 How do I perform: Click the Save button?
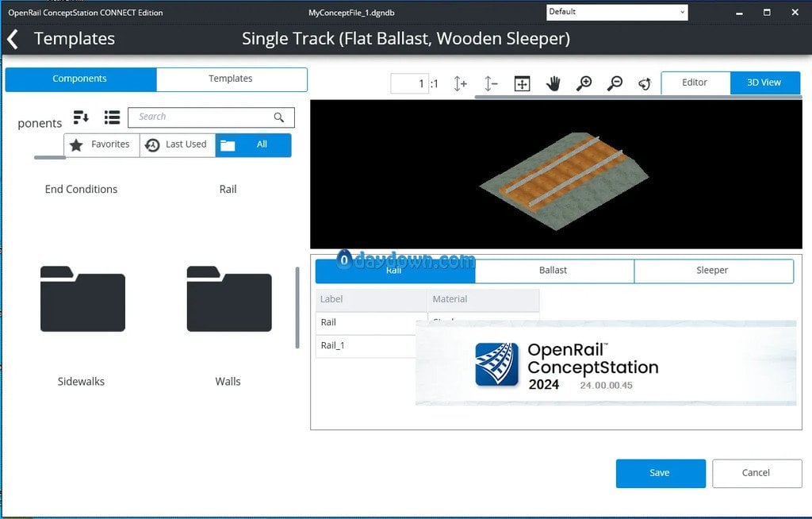[x=661, y=474]
